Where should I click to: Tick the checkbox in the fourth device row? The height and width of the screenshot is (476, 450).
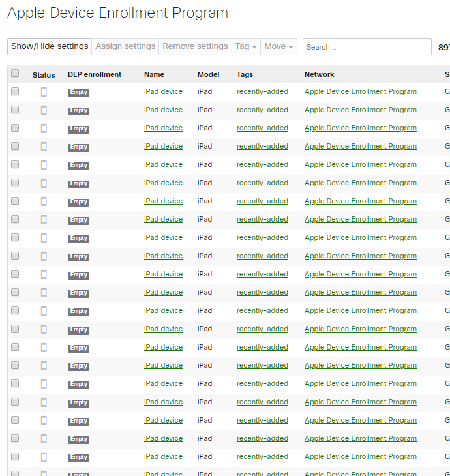tap(15, 146)
